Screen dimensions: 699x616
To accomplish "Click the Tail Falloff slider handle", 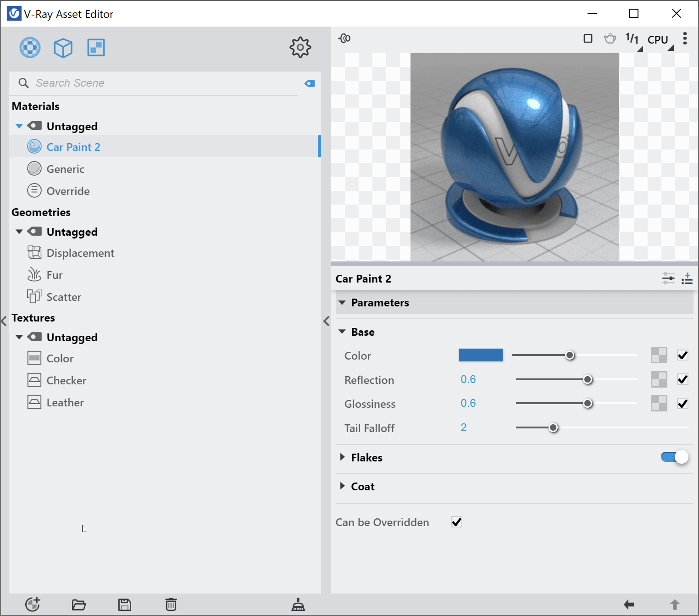I will (x=554, y=427).
